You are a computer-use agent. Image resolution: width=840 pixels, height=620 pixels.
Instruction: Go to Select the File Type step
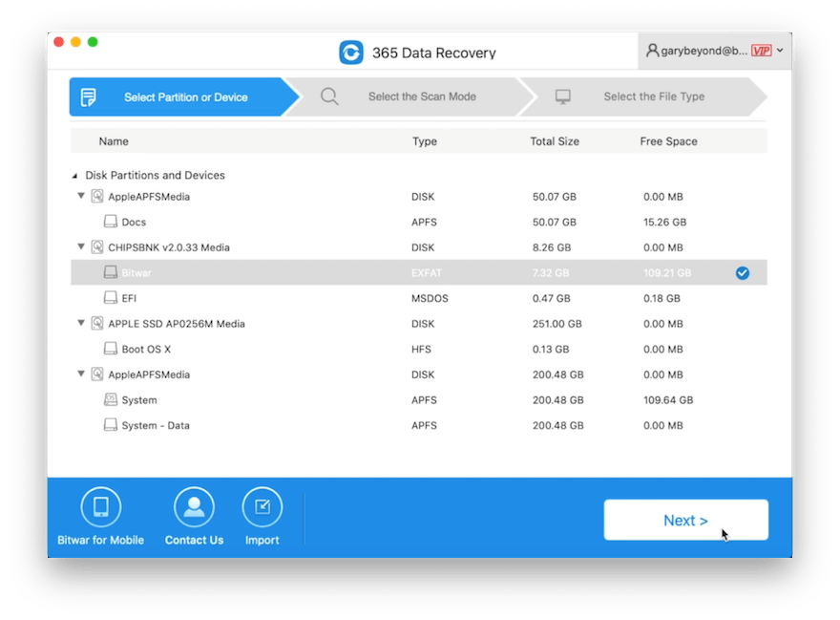coord(642,96)
